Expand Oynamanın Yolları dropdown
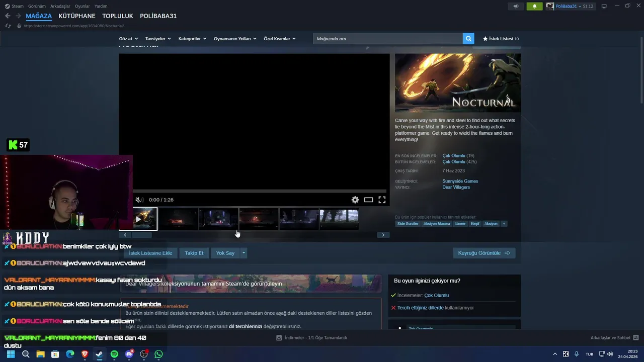This screenshot has height=362, width=644. pos(235,39)
